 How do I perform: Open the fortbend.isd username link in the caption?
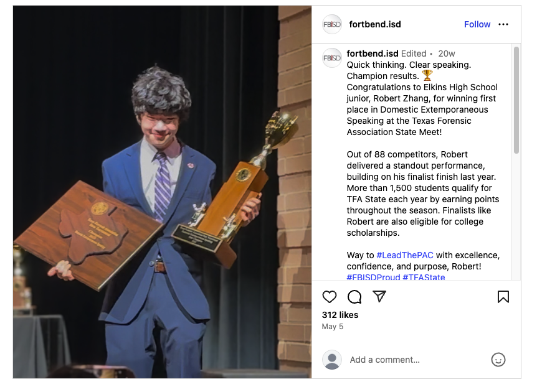tap(373, 54)
